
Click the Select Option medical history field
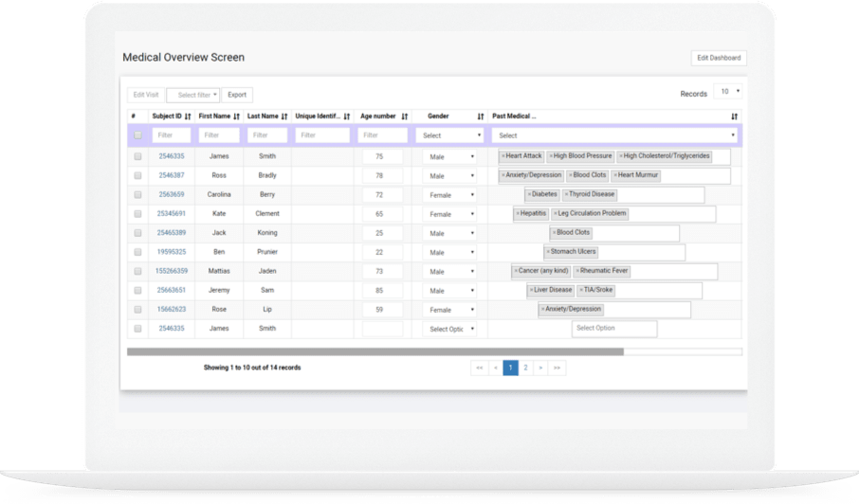[614, 329]
